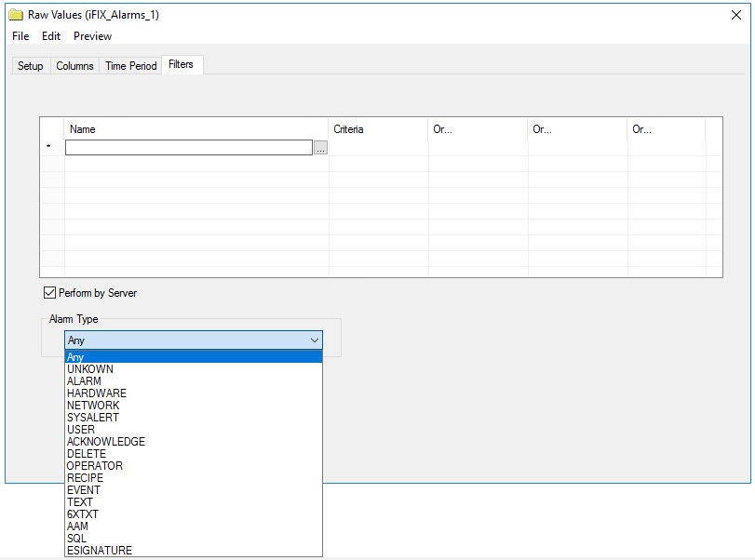Switch to the Setup tab
Image resolution: width=755 pixels, height=560 pixels.
click(31, 66)
